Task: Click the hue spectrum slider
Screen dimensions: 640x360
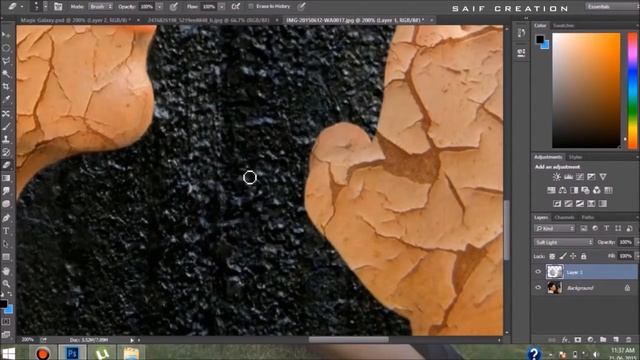Action: coord(632,91)
